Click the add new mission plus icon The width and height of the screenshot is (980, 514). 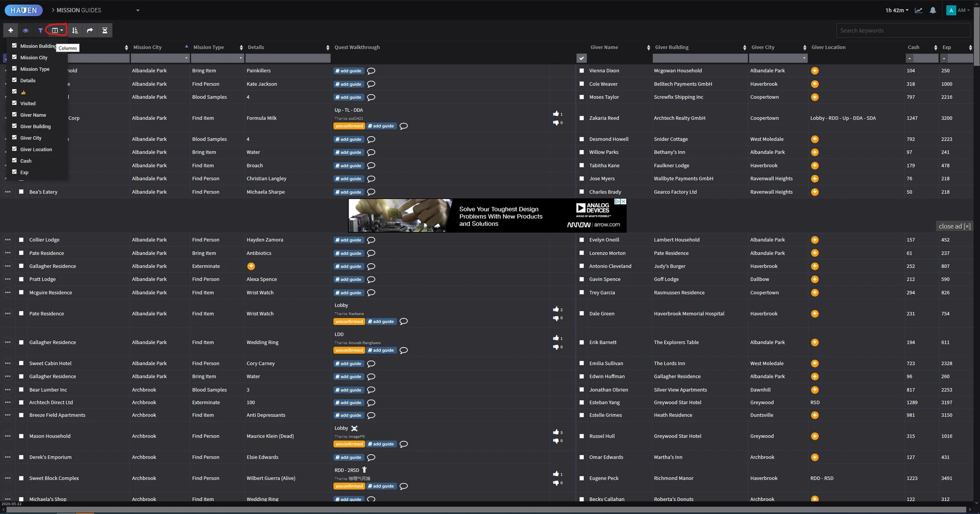pos(10,30)
